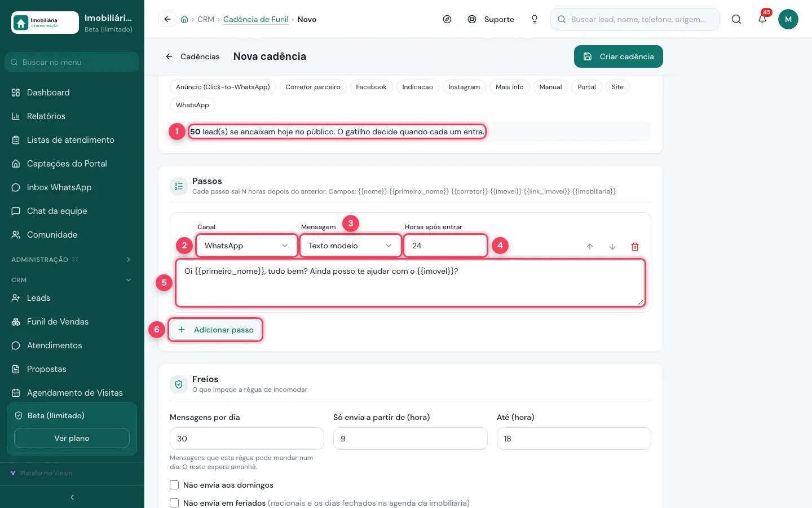Collapse the CRM sidebar section
812x508 pixels.
72,280
